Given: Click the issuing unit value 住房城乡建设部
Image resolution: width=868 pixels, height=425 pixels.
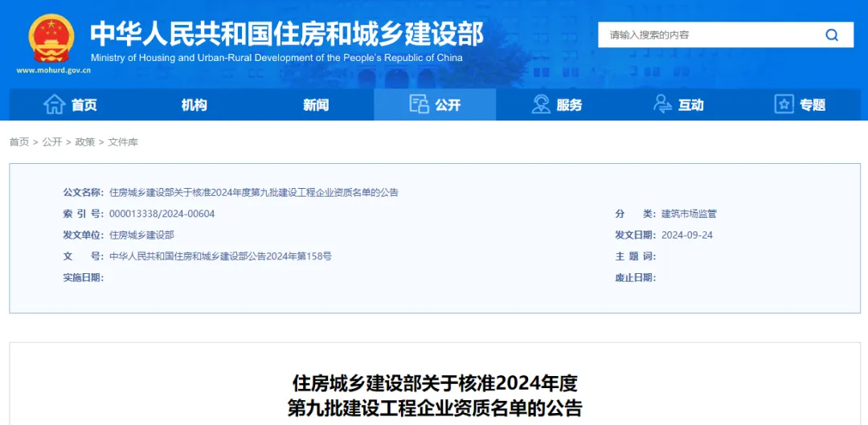Looking at the screenshot, I should tap(141, 235).
